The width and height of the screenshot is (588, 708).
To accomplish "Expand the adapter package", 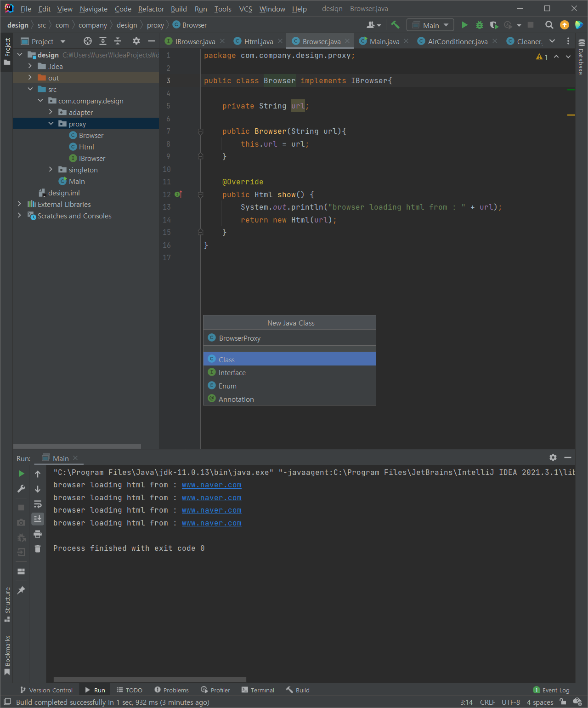I will click(x=51, y=112).
